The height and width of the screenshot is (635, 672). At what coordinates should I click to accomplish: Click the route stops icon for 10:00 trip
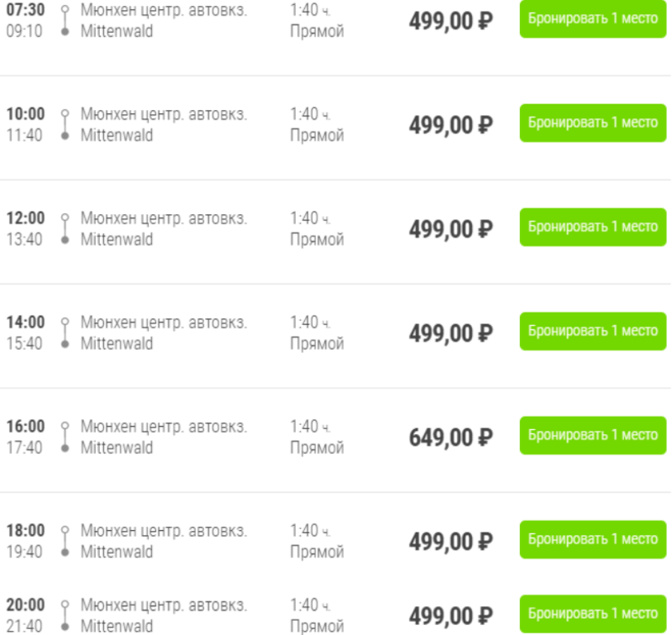click(64, 125)
